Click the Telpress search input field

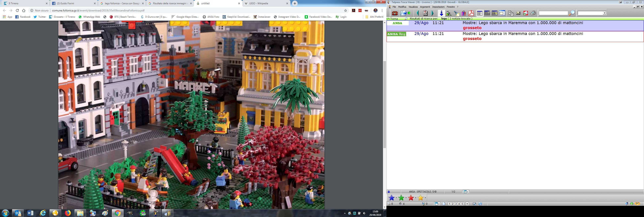click(x=553, y=13)
